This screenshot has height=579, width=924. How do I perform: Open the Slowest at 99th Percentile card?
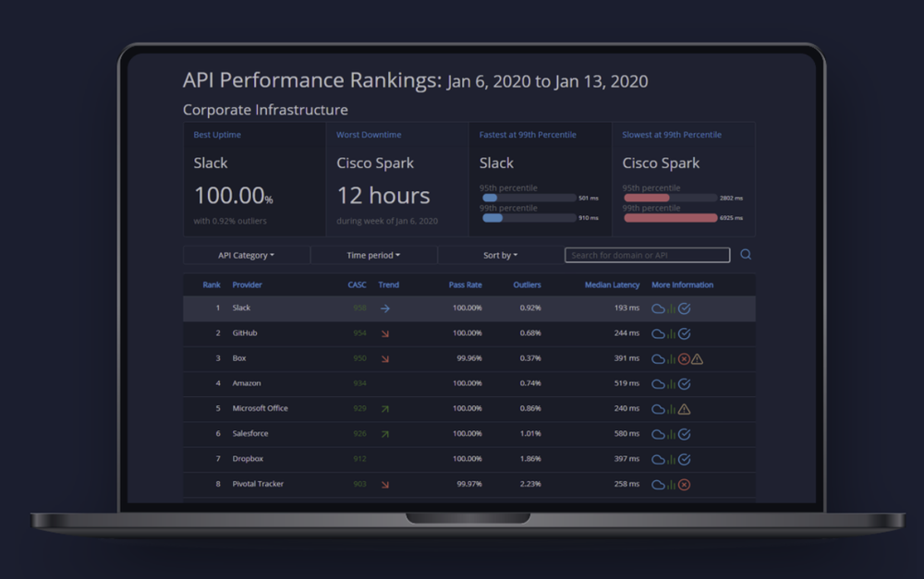pyautogui.click(x=684, y=177)
